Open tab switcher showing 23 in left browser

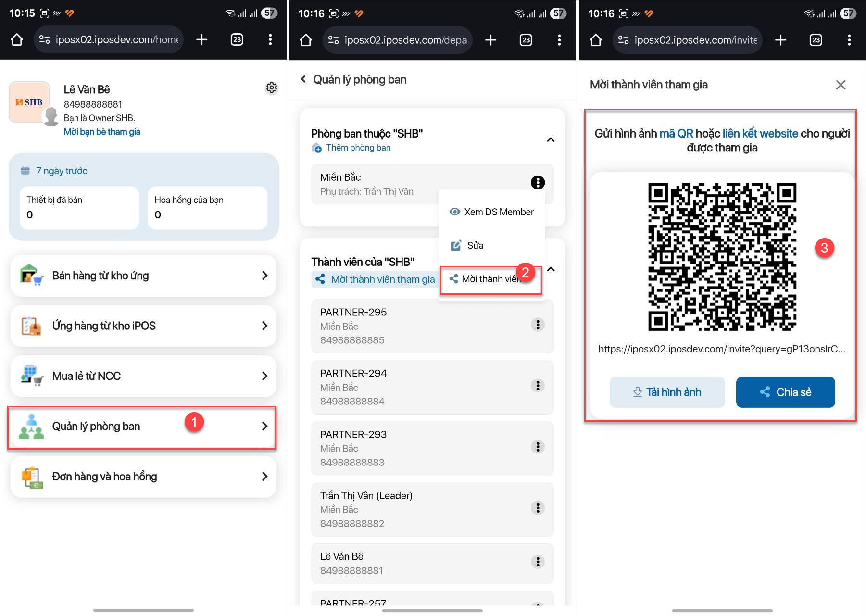(237, 39)
